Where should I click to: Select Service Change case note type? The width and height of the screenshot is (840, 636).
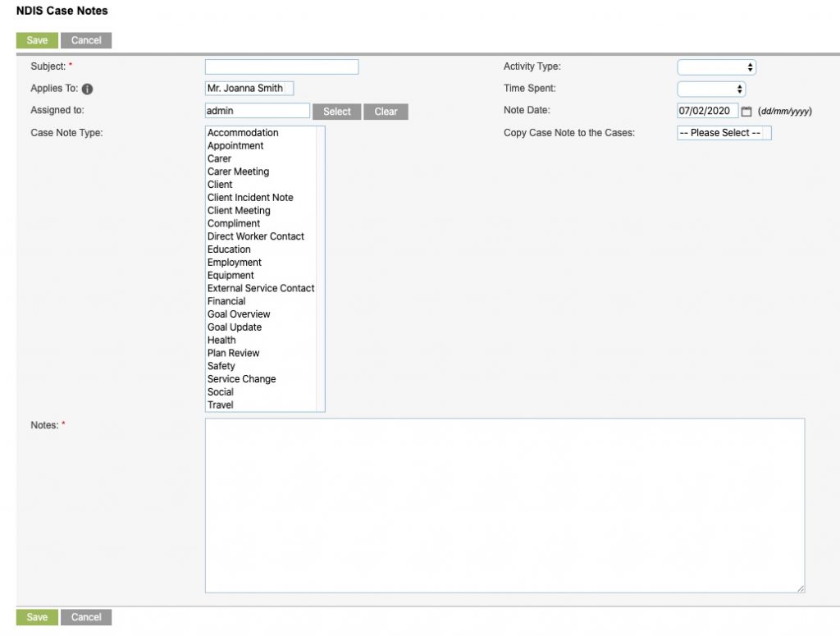click(x=261, y=379)
